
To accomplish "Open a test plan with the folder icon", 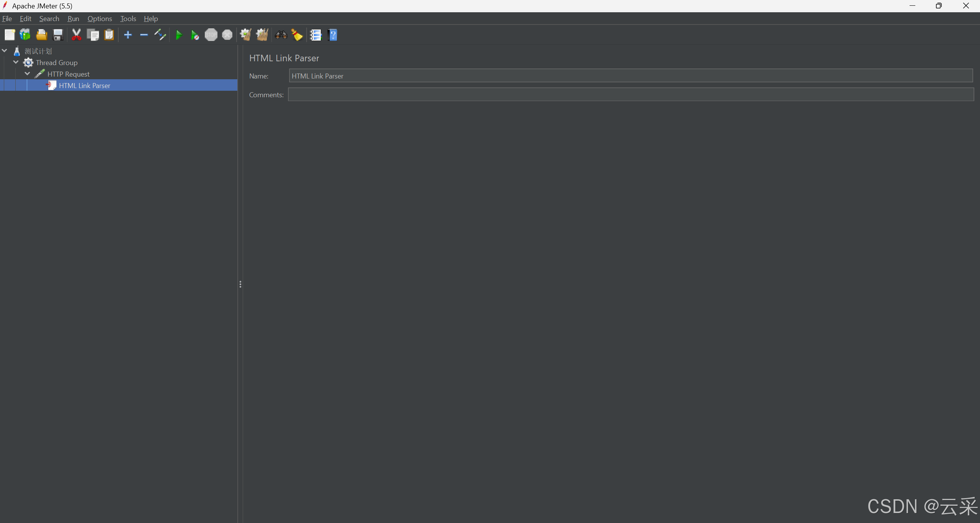I will [x=41, y=35].
